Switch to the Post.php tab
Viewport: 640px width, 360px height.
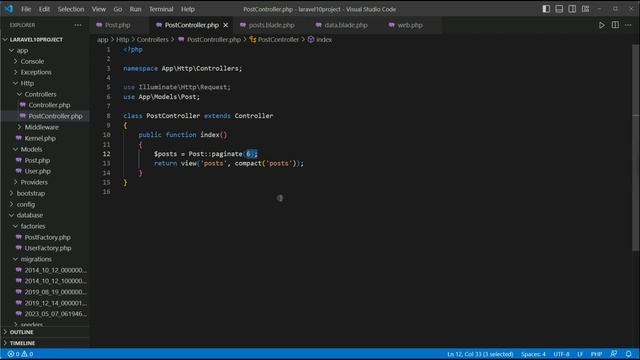(x=119, y=25)
